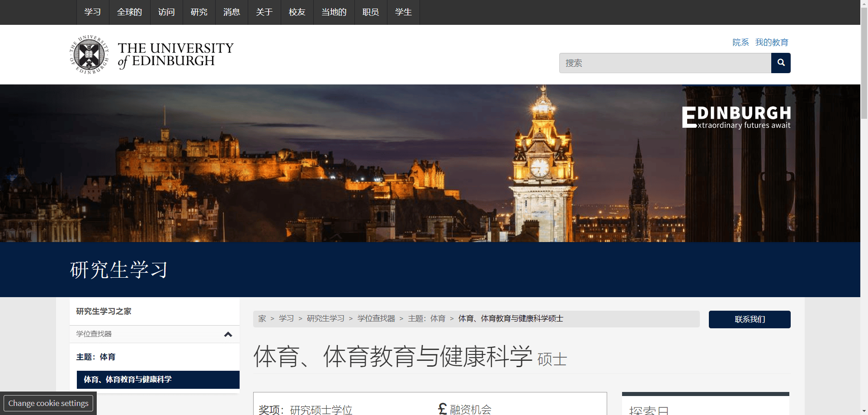Screen dimensions: 868x415
Task: Click the page vertical scrollbar thumb
Action: [864, 63]
